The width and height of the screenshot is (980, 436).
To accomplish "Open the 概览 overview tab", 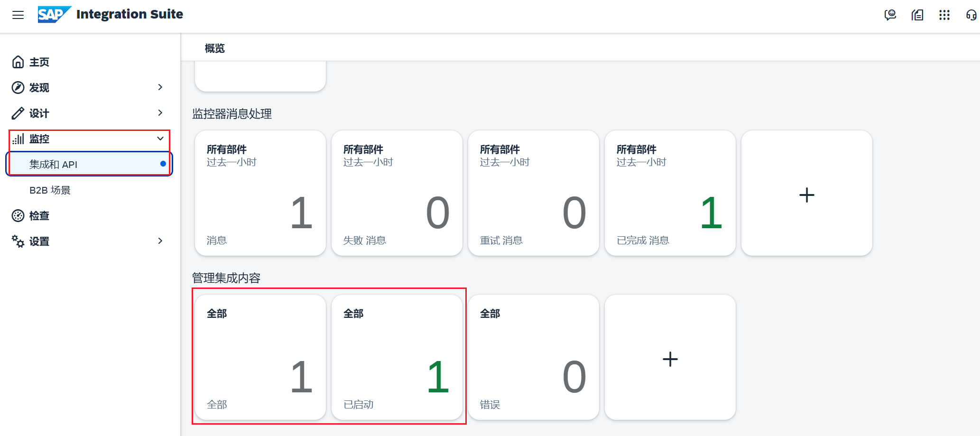I will 214,48.
